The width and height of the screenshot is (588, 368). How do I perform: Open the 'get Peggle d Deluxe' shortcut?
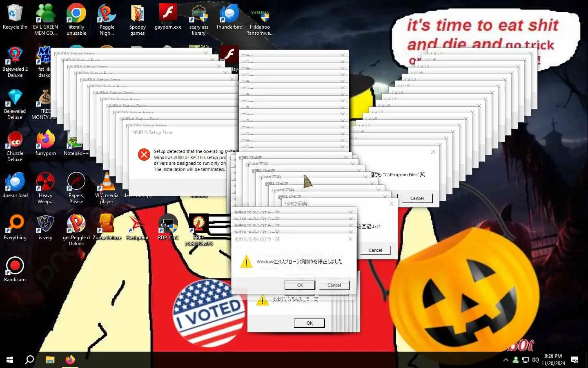[x=76, y=230]
